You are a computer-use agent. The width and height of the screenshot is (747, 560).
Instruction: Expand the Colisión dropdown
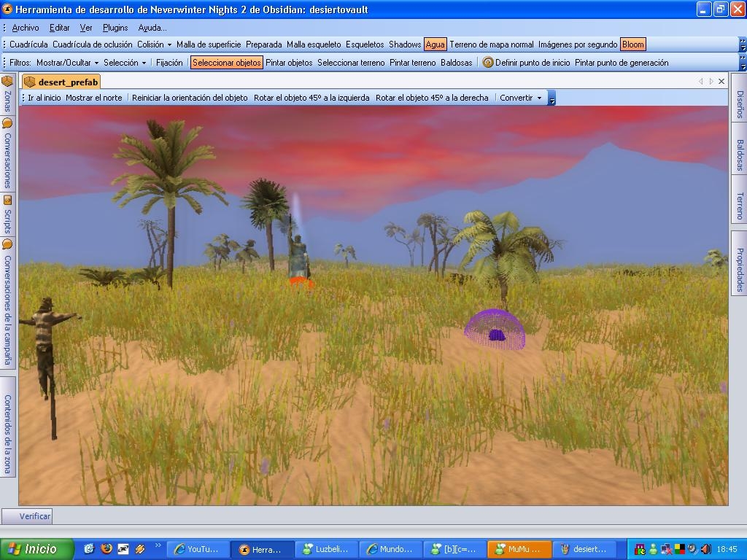[x=154, y=44]
